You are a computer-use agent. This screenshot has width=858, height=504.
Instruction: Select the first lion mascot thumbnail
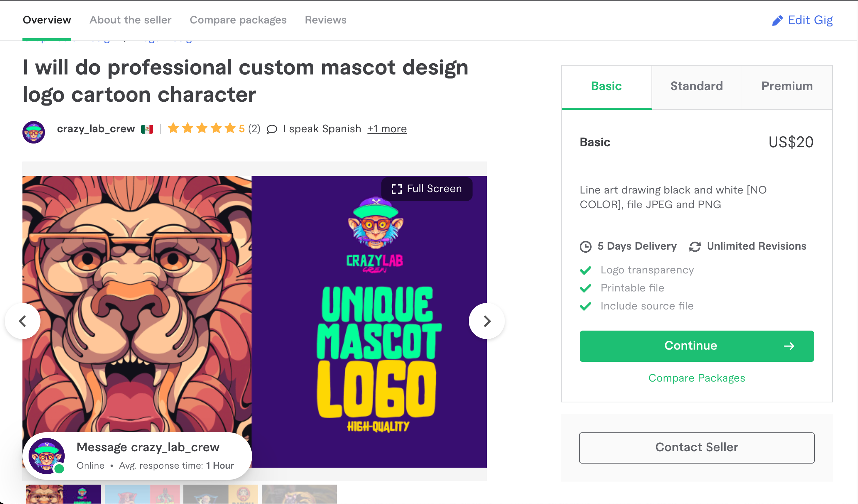click(63, 494)
